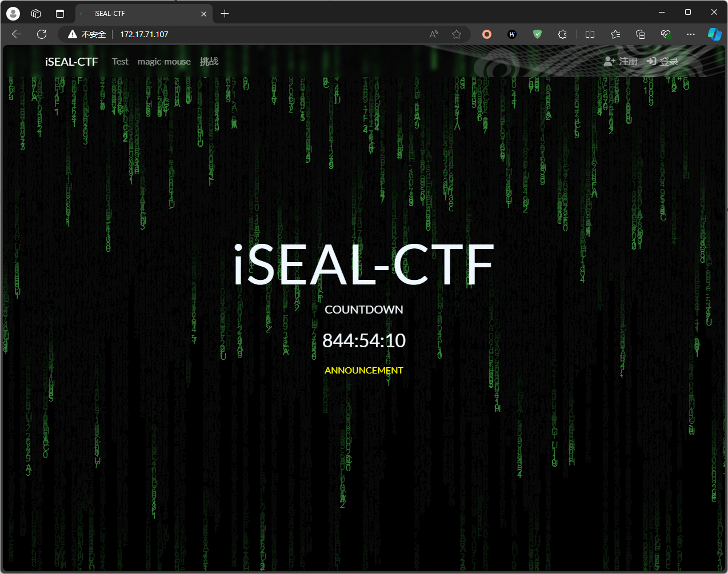
Task: Click the 登录 login link
Action: click(663, 62)
